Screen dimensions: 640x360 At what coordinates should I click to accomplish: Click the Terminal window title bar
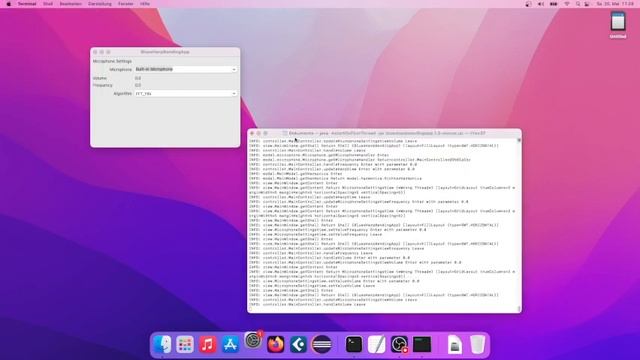[x=384, y=133]
